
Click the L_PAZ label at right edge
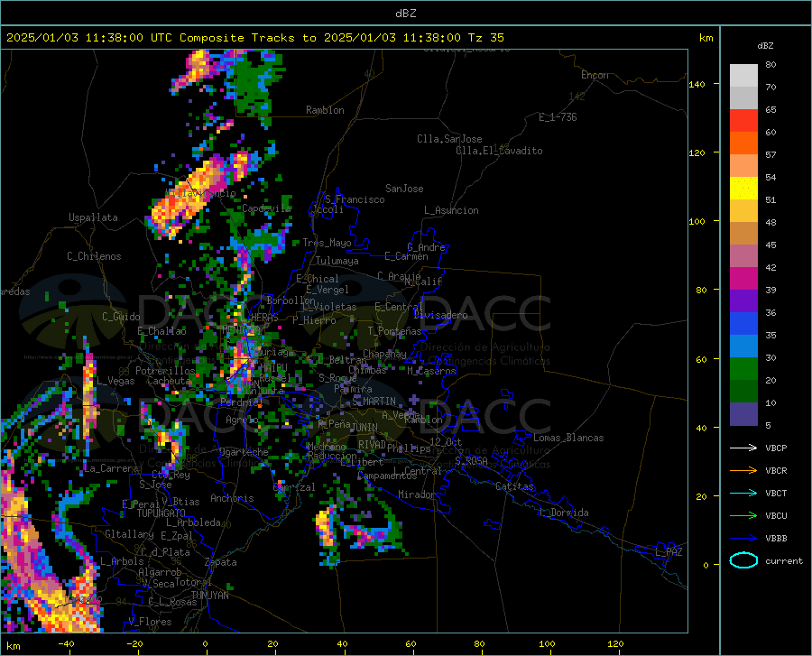[x=669, y=552]
